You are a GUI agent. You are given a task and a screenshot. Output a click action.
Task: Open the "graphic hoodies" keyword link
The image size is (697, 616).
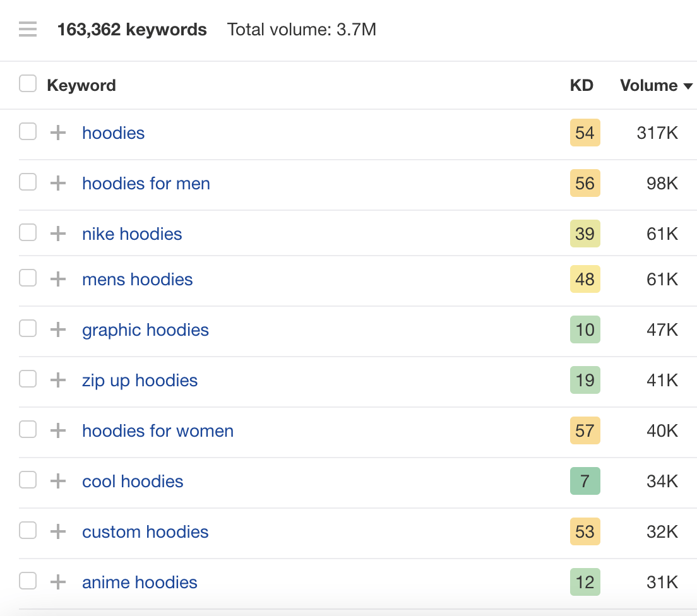[x=145, y=329]
